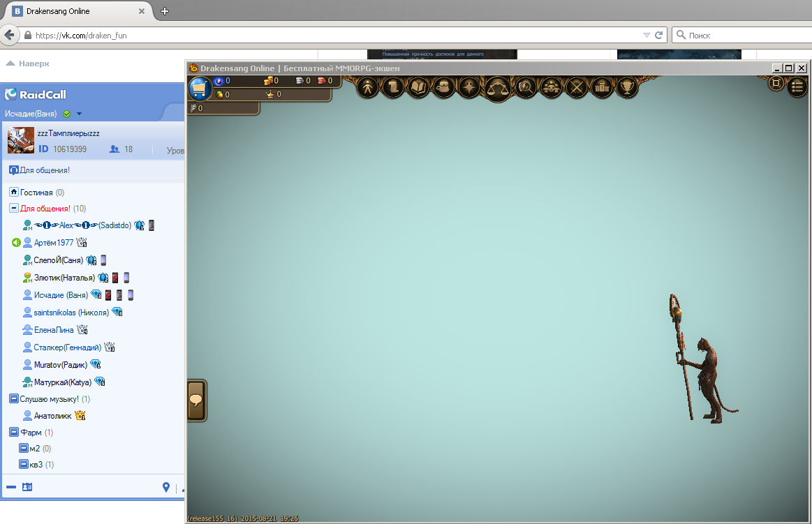Viewport: 812px width, 524px height.
Task: Open the balance scales icon in game toolbar
Action: pos(497,89)
